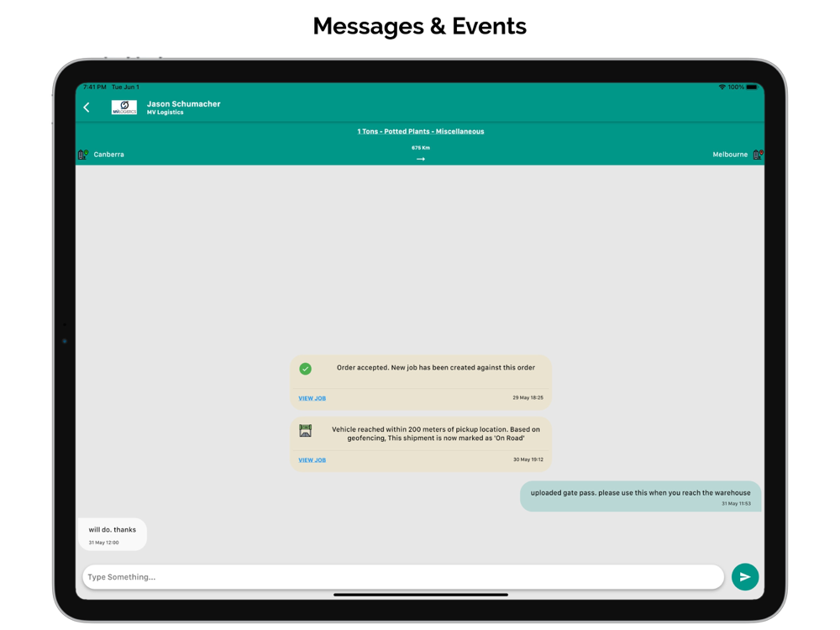This screenshot has width=840, height=630.
Task: Tap the green order accepted checkmark icon
Action: pos(306,369)
